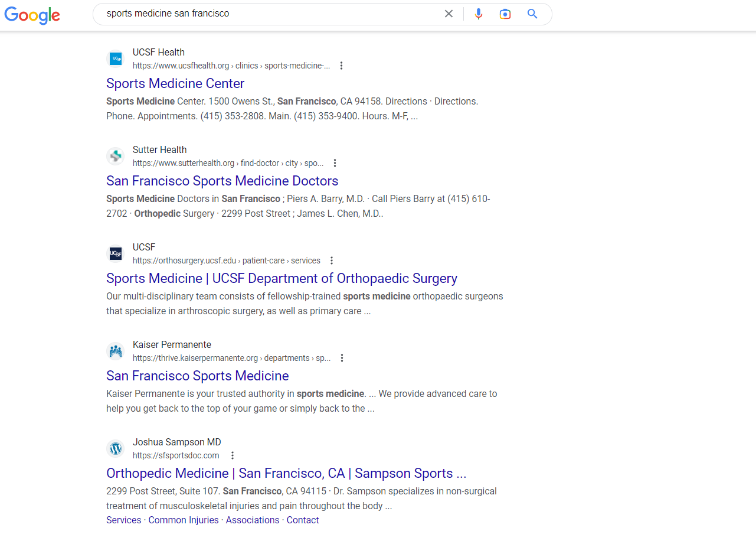
Task: Open Orthopedic Medicine Sampson Sports link
Action: (x=286, y=473)
